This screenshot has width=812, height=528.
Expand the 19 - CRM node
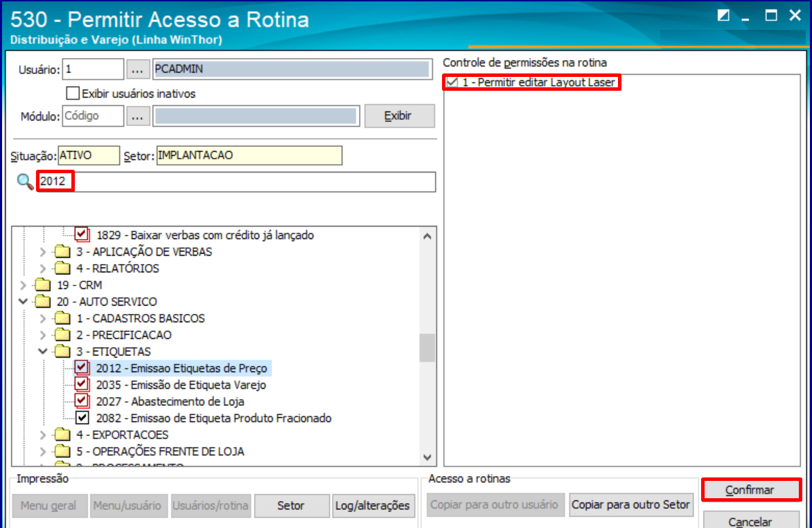24,285
